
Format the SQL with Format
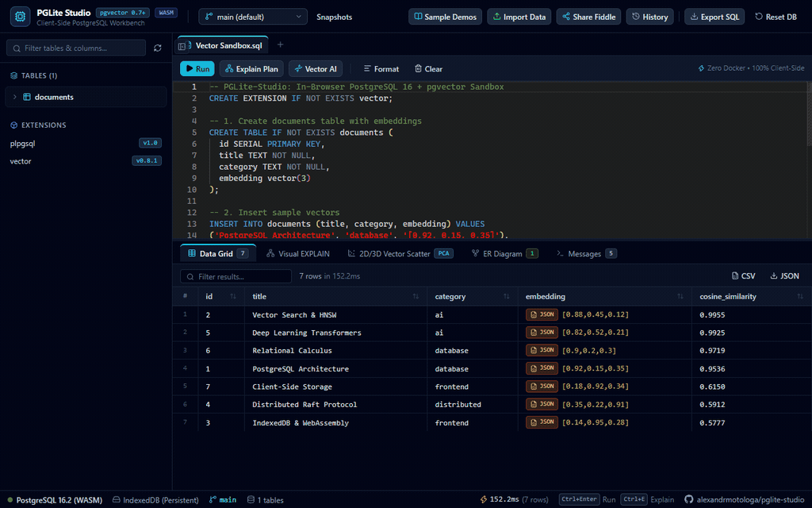(381, 68)
